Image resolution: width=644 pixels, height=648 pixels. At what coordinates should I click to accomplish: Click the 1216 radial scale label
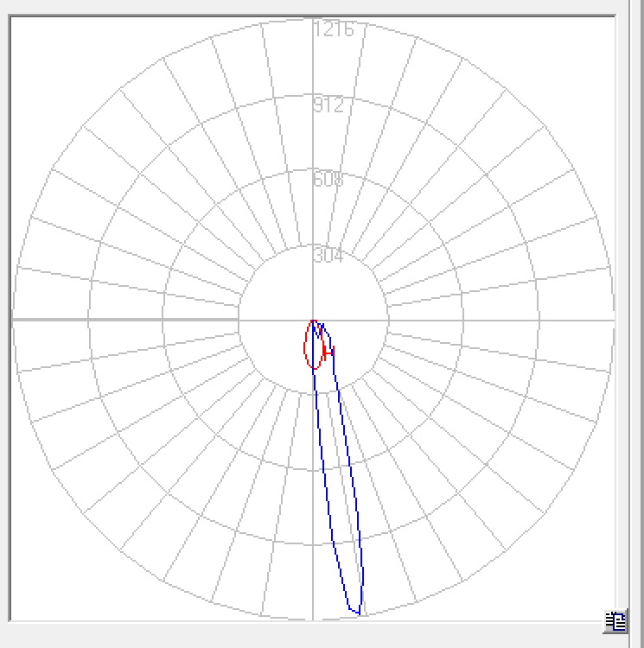(334, 30)
